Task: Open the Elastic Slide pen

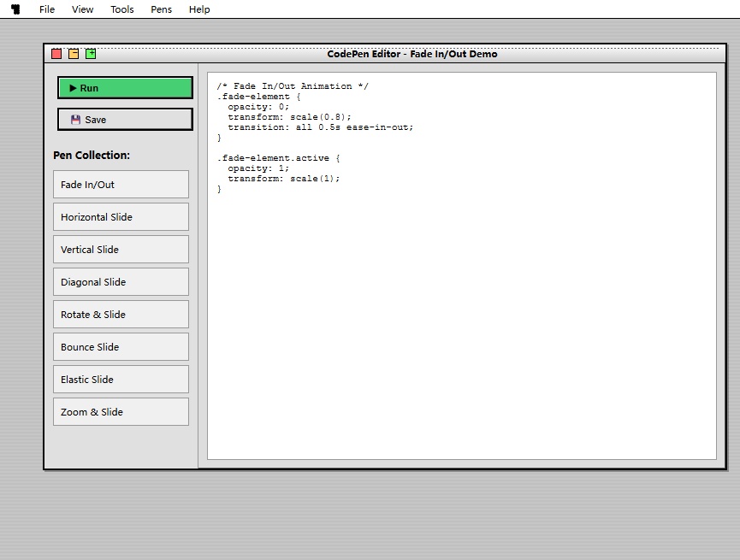Action: (x=121, y=380)
